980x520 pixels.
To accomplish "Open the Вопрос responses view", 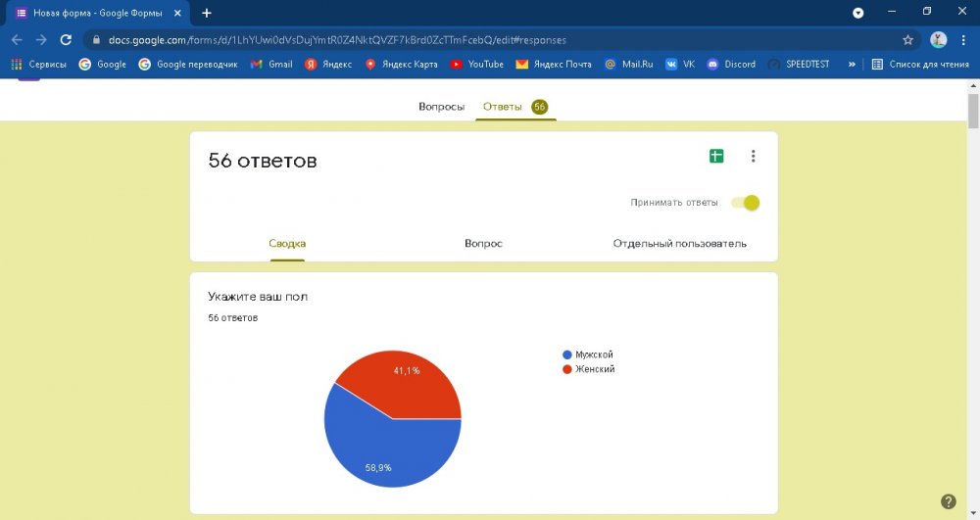I will [x=483, y=243].
